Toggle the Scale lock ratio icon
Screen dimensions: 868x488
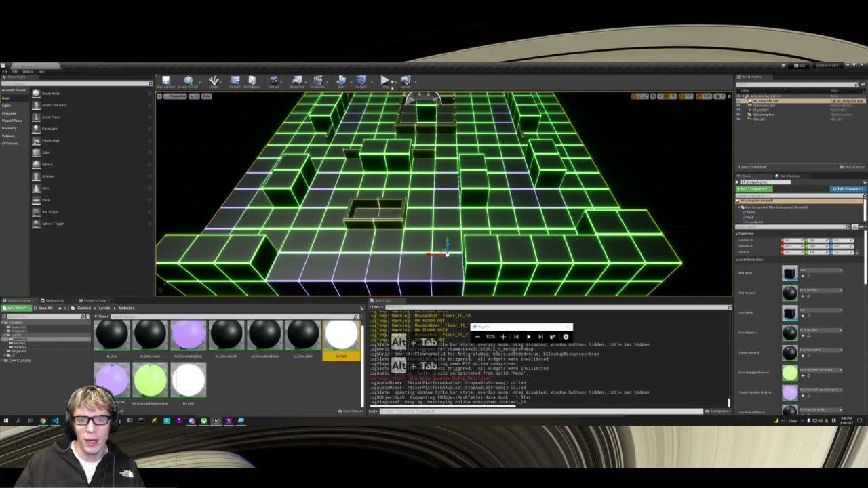856,252
